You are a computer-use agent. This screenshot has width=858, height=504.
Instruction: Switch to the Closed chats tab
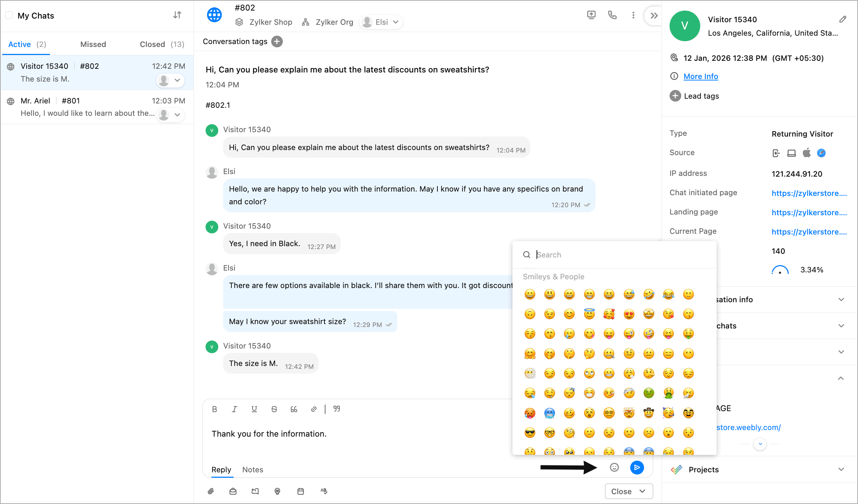click(x=162, y=44)
